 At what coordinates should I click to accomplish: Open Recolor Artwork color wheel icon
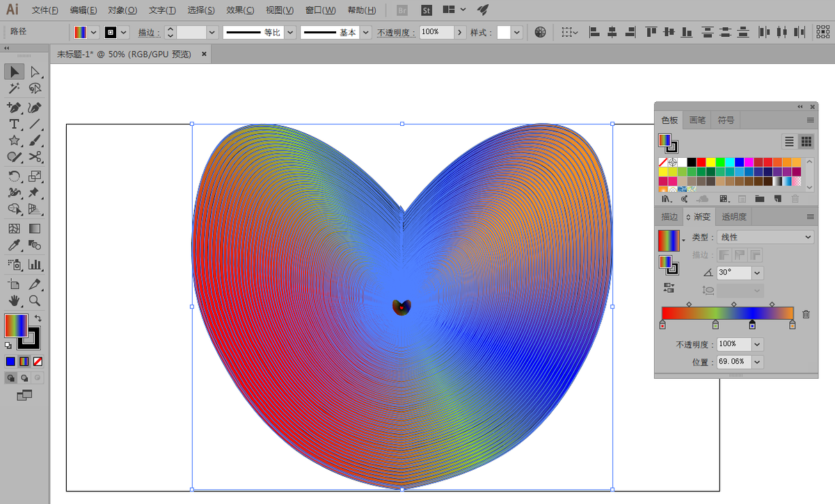(541, 32)
